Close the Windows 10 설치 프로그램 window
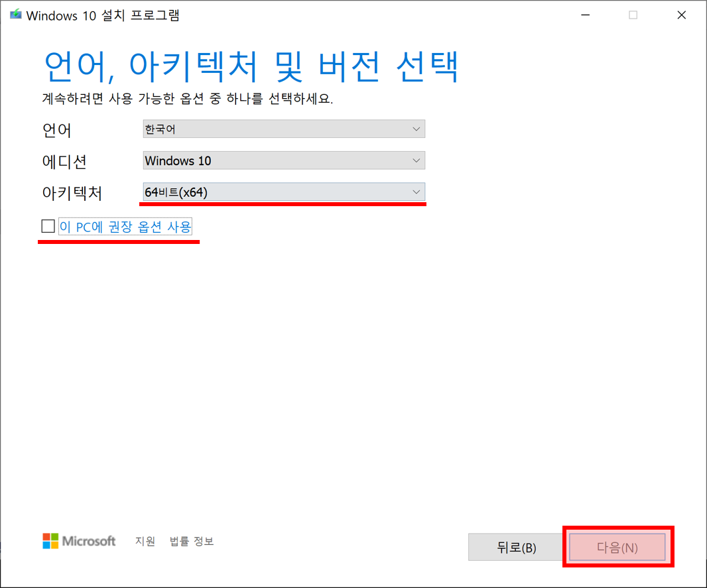 pyautogui.click(x=682, y=15)
